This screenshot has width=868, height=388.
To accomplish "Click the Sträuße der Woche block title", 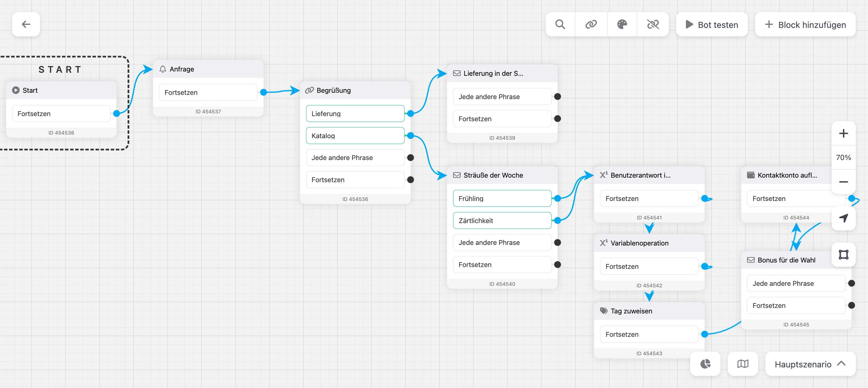I will (493, 175).
